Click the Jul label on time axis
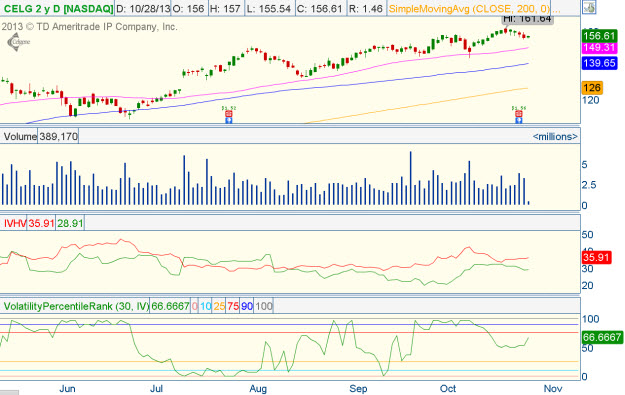Image resolution: width=625 pixels, height=395 pixels. click(156, 389)
